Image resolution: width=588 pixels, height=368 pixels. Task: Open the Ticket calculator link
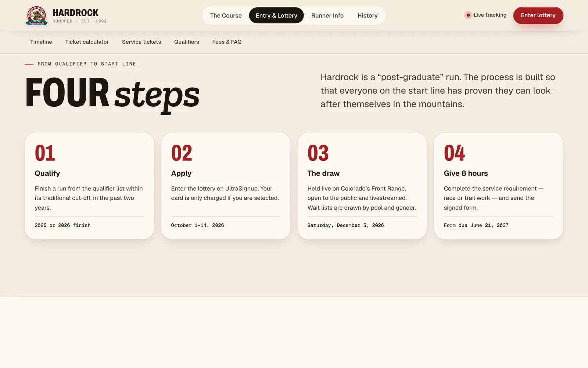pyautogui.click(x=87, y=42)
